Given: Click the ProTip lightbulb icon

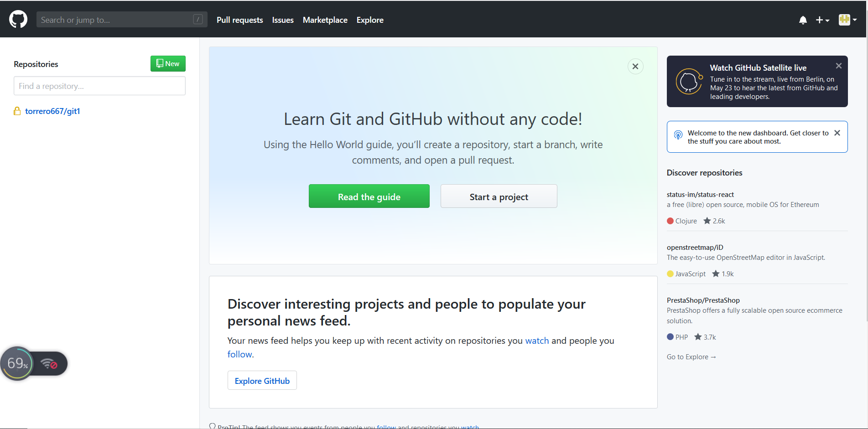Looking at the screenshot, I should pyautogui.click(x=212, y=426).
